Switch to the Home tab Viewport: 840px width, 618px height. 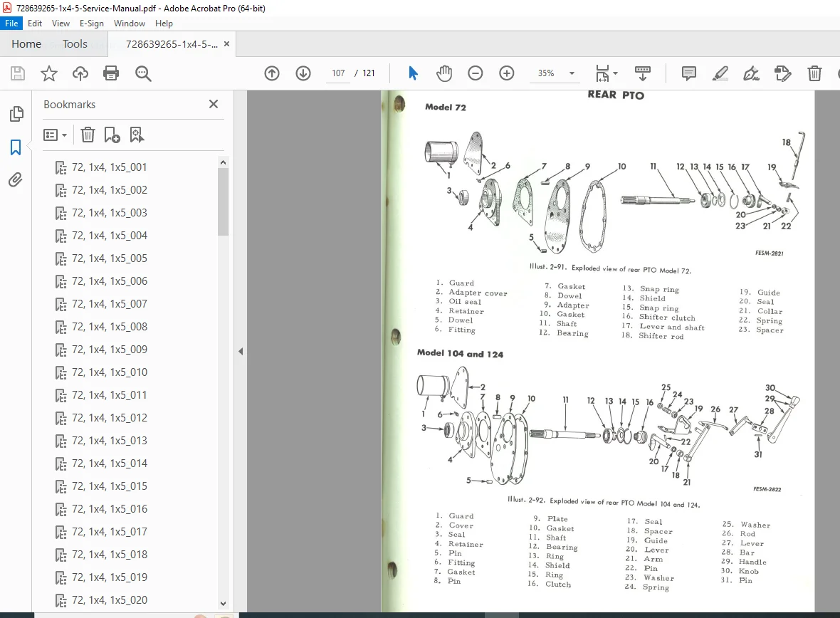click(x=26, y=44)
